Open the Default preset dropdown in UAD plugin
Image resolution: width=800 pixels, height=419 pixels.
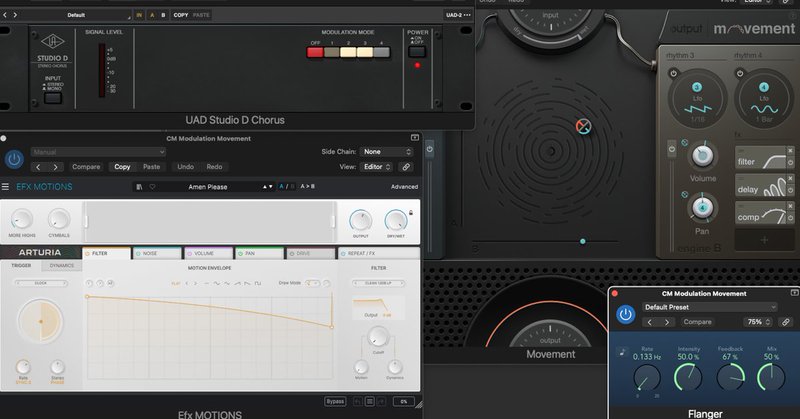coord(77,15)
